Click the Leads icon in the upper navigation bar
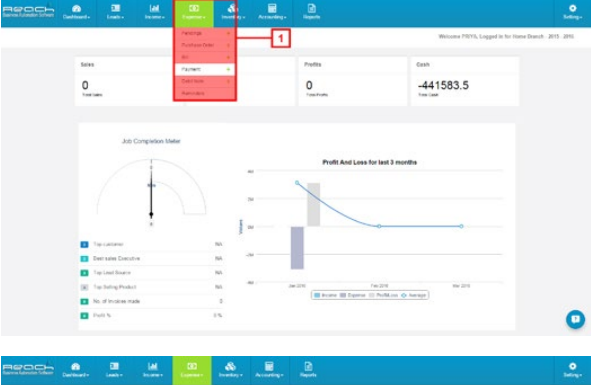Viewport: 591px width, 385px height. point(115,8)
